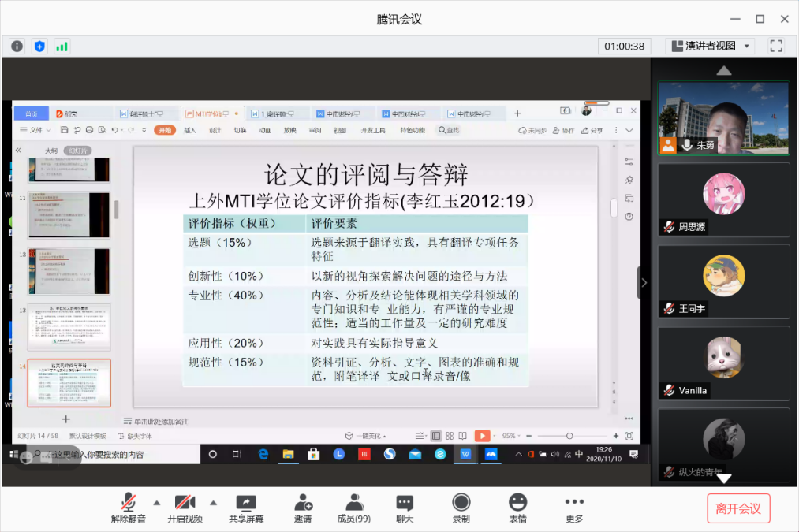This screenshot has height=532, width=799.
Task: Open the 演讲者视图 view layout dropdown
Action: click(x=711, y=46)
